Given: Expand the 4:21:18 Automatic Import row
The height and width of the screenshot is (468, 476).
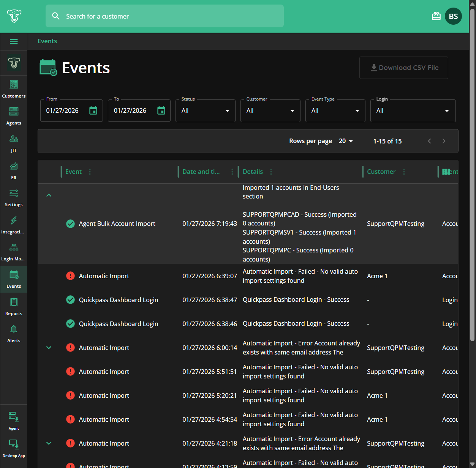Looking at the screenshot, I should 49,443.
